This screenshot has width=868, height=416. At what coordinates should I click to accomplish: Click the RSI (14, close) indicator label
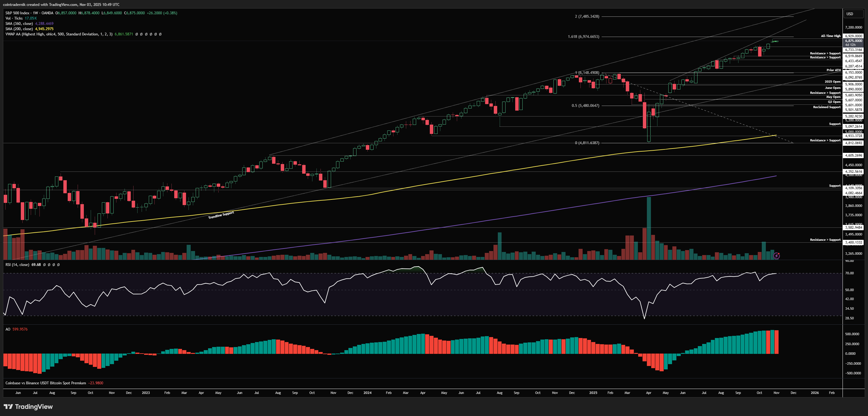point(17,265)
